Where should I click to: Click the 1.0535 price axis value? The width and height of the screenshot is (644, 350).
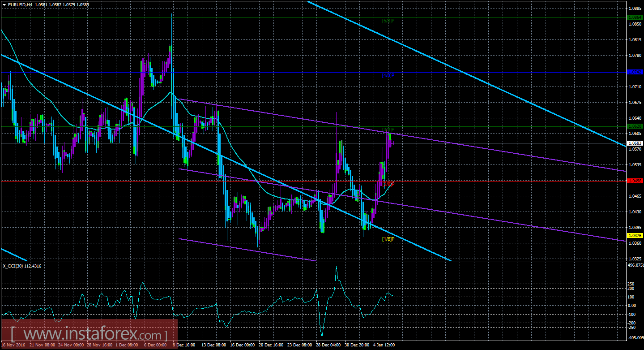(635, 164)
